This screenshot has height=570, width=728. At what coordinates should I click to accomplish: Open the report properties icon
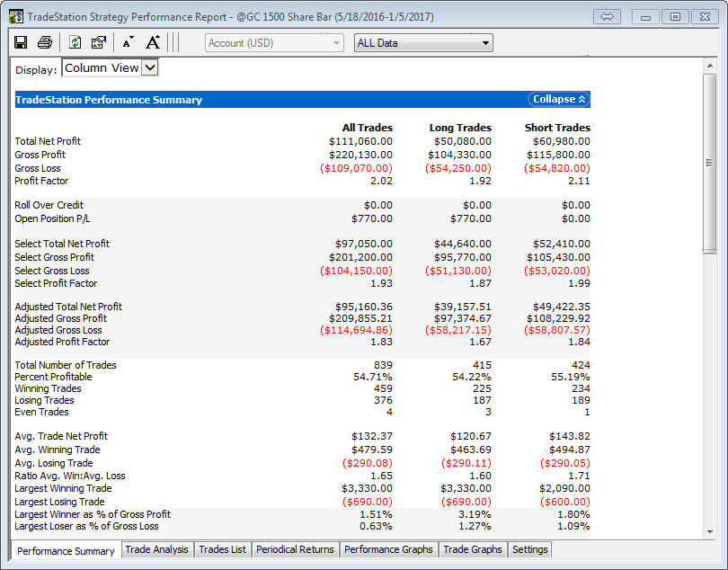(x=99, y=42)
